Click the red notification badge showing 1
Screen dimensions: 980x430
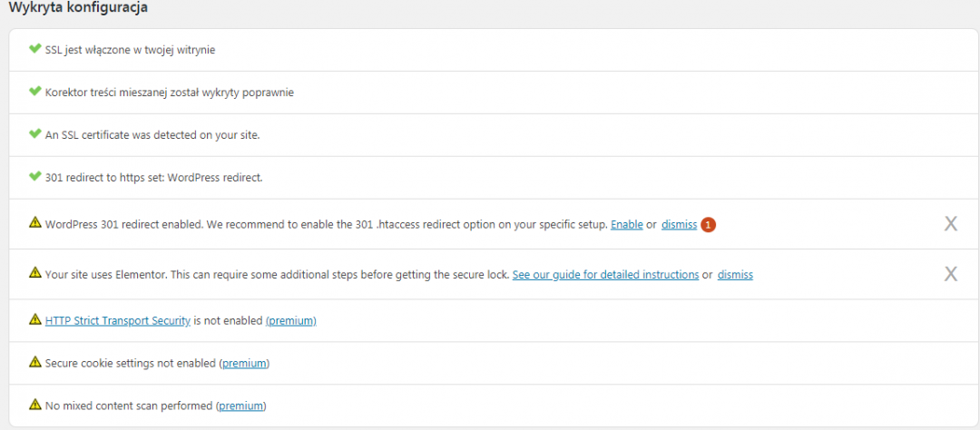(x=708, y=224)
